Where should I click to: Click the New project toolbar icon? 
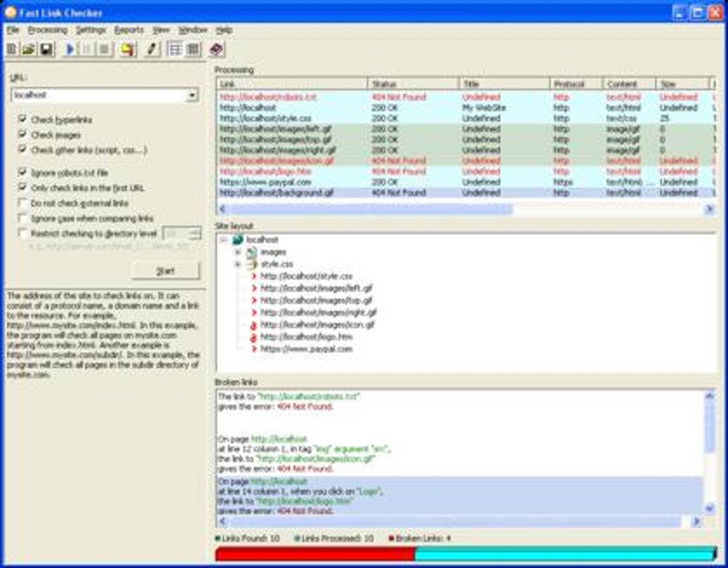[x=11, y=49]
